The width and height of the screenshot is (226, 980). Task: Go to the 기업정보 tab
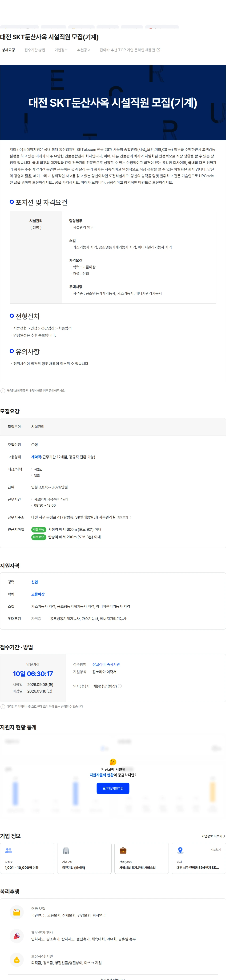61,50
